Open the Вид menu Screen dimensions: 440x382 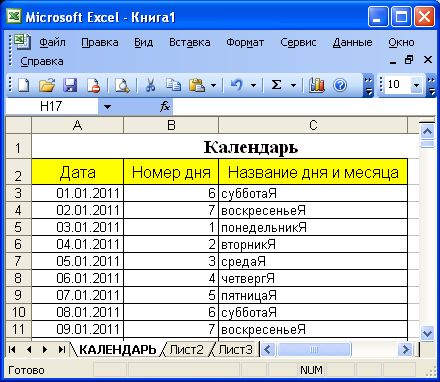143,42
